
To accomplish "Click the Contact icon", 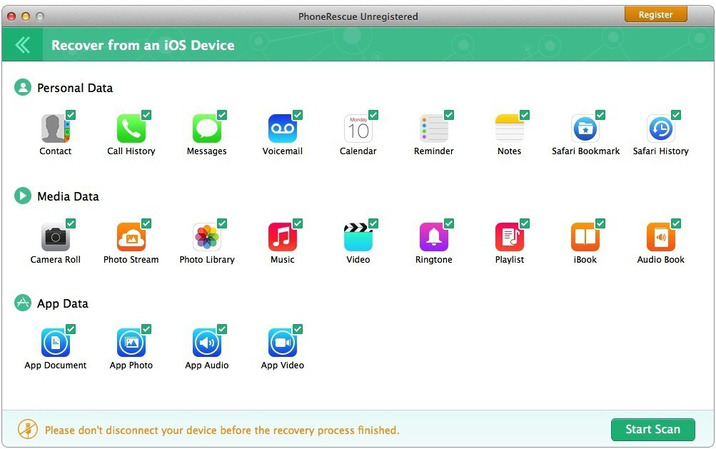I will point(54,129).
